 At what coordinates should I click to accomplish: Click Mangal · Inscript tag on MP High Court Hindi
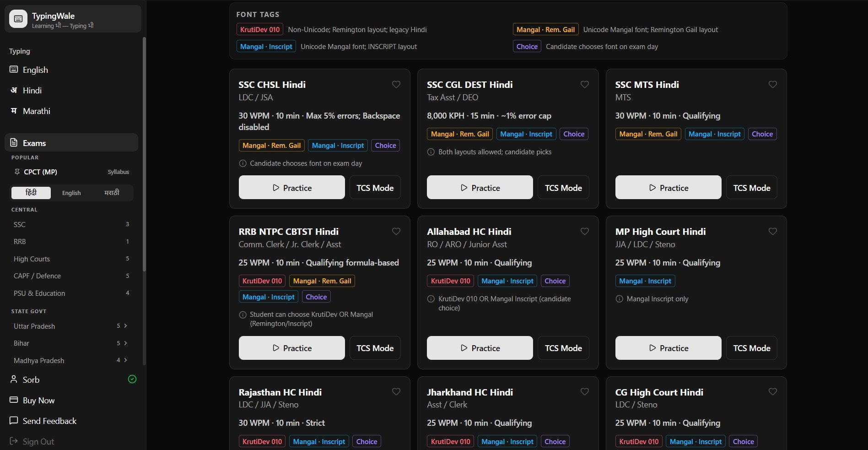coord(645,281)
